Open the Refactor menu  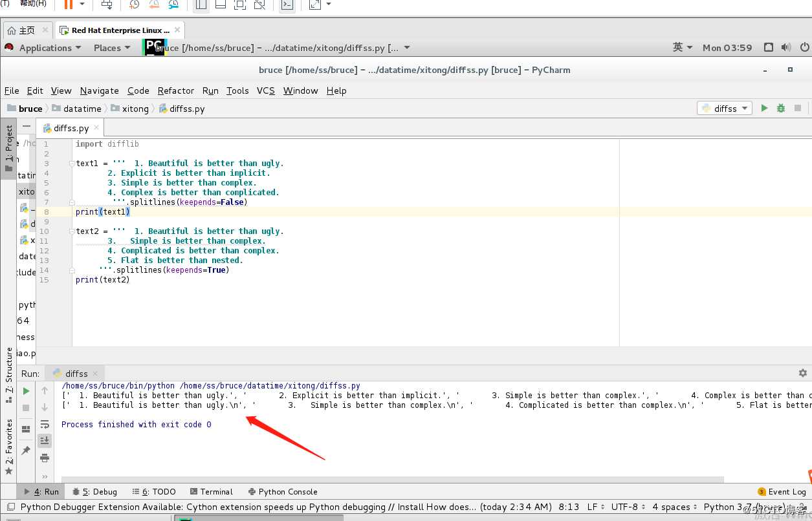(x=176, y=90)
